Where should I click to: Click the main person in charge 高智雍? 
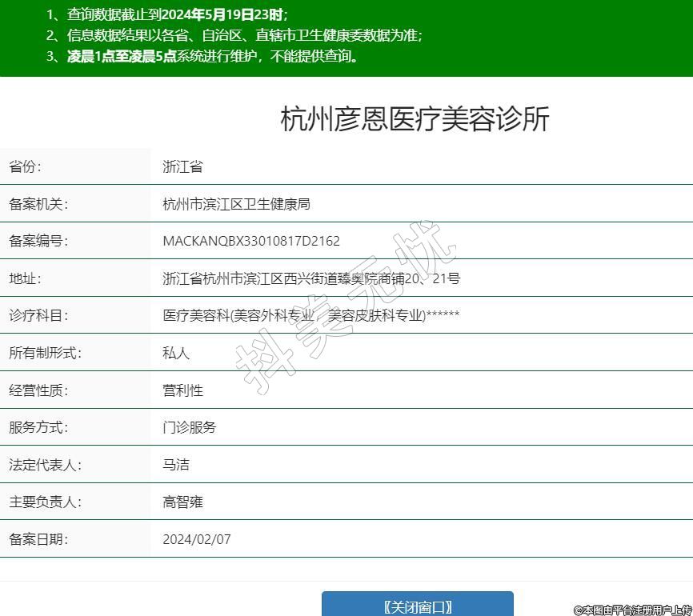point(182,502)
